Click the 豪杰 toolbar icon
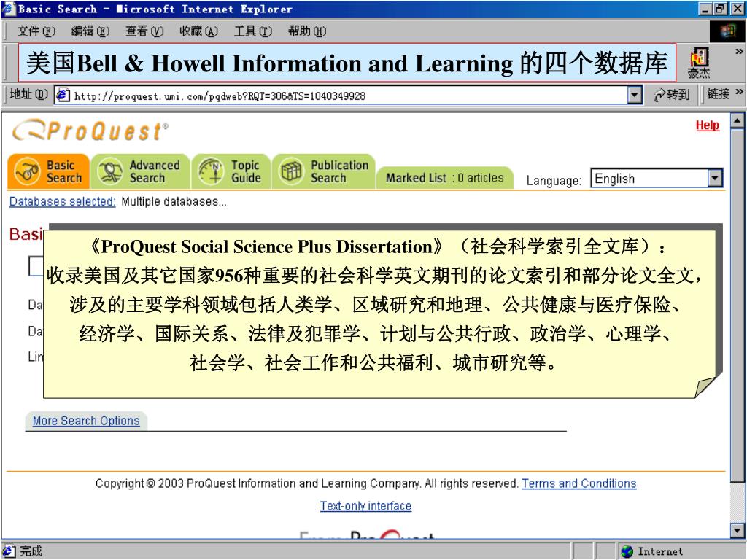 pyautogui.click(x=699, y=63)
